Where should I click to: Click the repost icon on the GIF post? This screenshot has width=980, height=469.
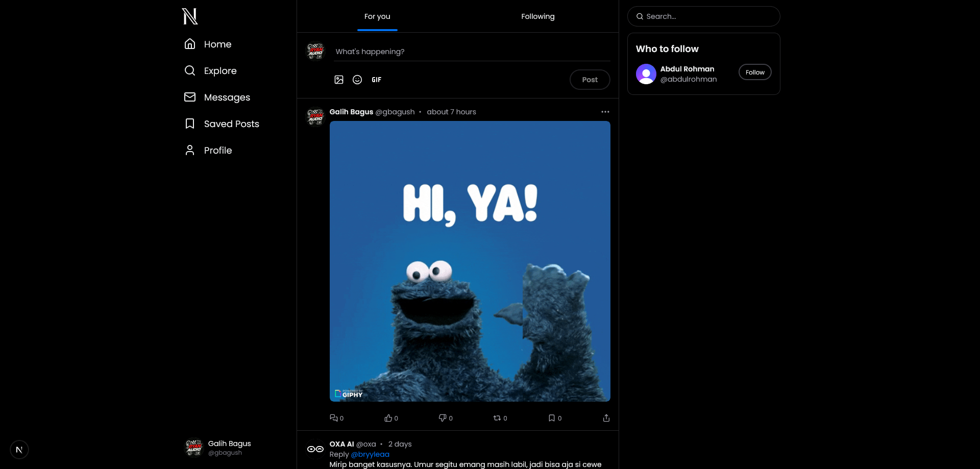(x=497, y=418)
